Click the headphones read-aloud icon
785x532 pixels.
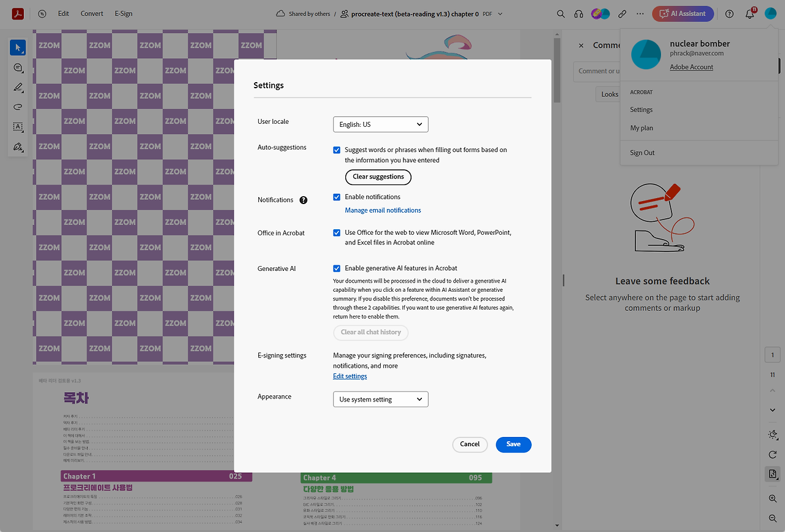tap(578, 13)
